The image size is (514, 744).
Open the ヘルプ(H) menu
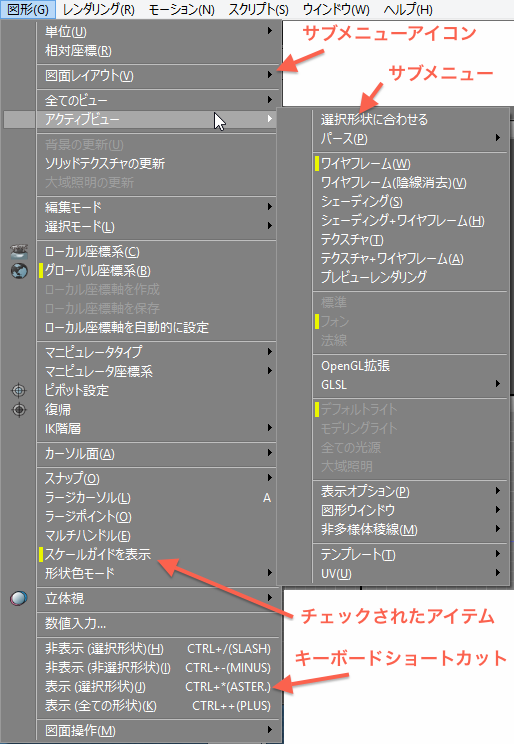pos(408,9)
